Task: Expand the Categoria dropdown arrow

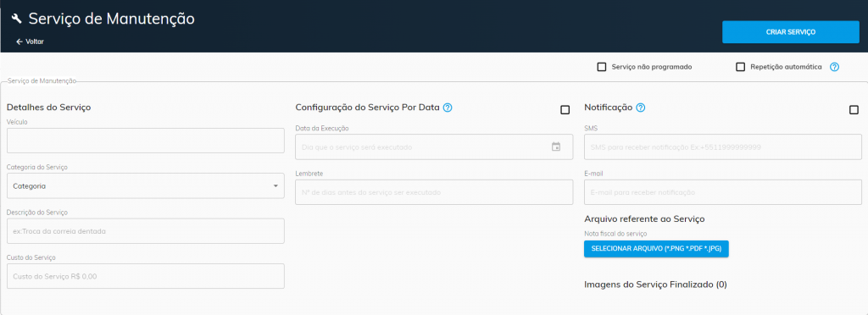Action: click(x=275, y=186)
